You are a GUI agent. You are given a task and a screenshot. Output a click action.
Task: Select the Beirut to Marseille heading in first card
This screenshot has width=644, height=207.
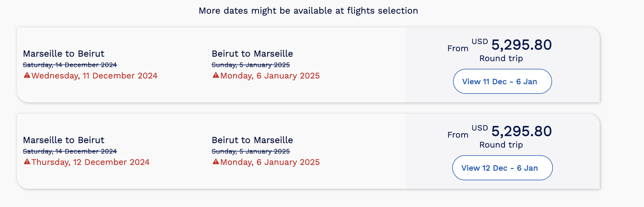(252, 53)
